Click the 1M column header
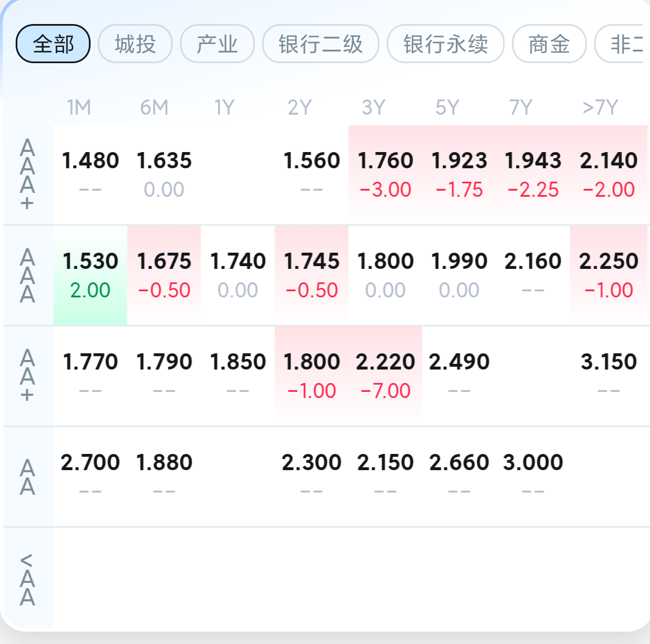This screenshot has height=644, width=650. pyautogui.click(x=79, y=107)
